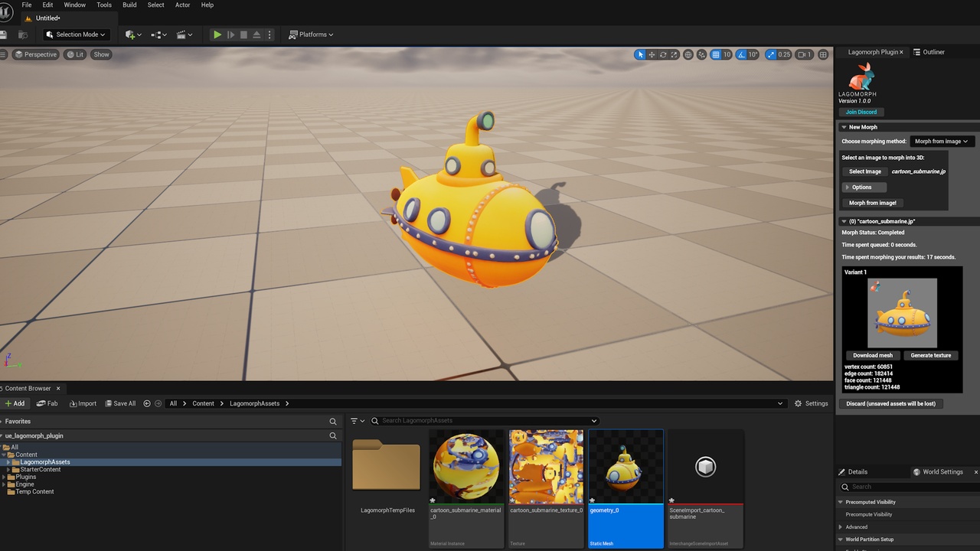Open the quick add content cube menu

pyautogui.click(x=133, y=34)
